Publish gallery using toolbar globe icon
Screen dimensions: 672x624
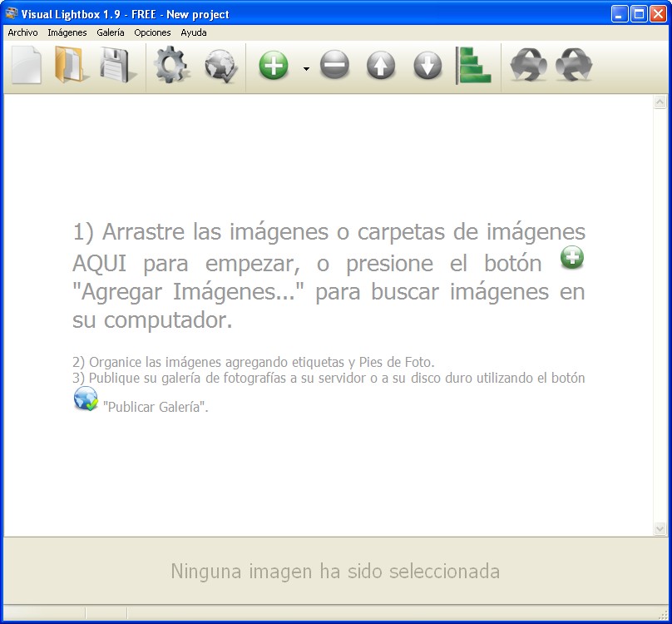[x=220, y=66]
